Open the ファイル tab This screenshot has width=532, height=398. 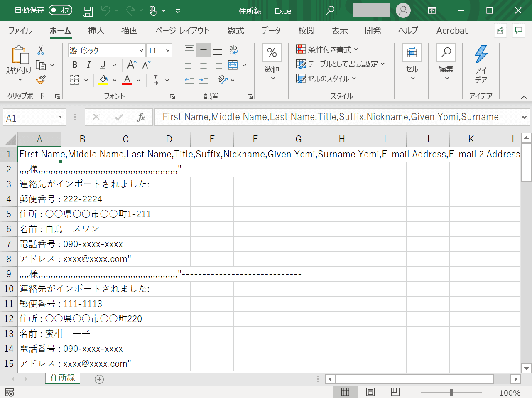(x=20, y=31)
